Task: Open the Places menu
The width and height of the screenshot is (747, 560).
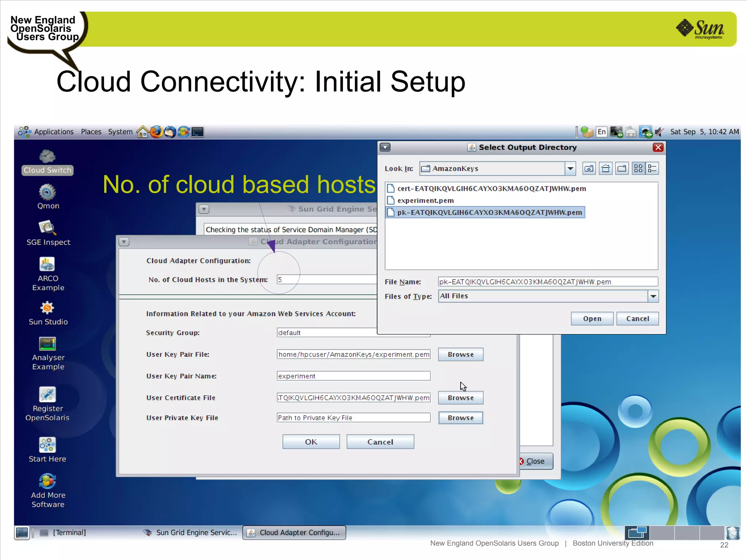Action: coord(91,132)
